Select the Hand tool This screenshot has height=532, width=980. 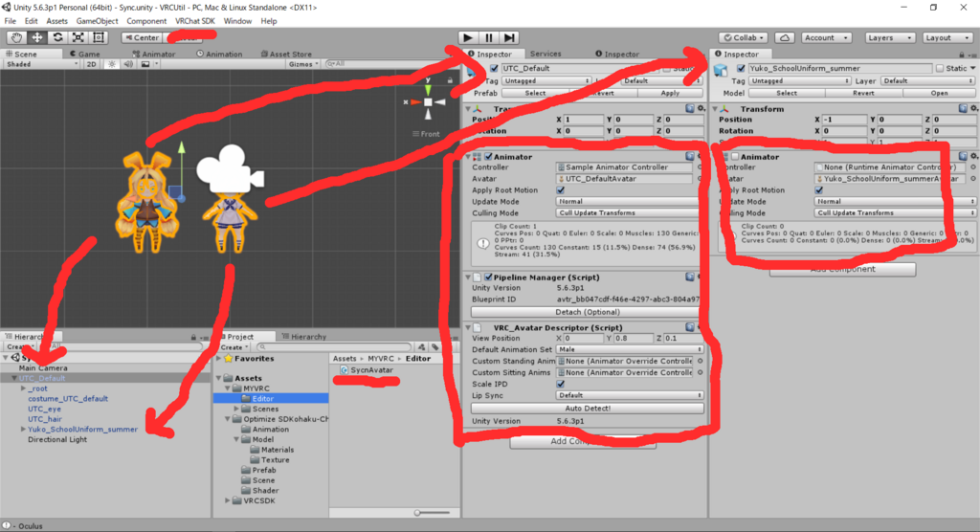click(x=16, y=37)
